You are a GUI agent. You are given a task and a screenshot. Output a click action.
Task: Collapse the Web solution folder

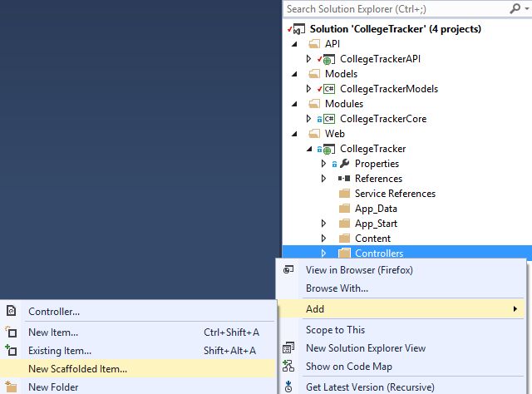click(x=294, y=134)
